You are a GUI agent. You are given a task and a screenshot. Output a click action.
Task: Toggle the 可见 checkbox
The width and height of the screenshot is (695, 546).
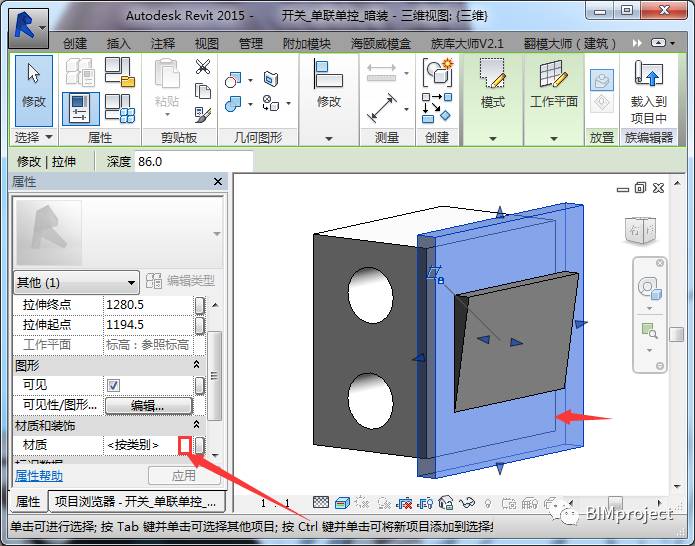(x=113, y=385)
